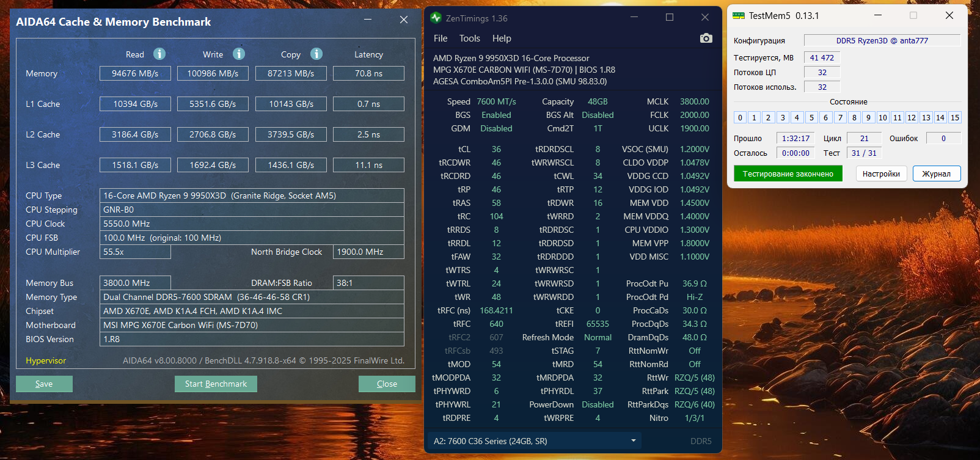
Task: Open the Журнал log in TestMem5
Action: point(937,174)
